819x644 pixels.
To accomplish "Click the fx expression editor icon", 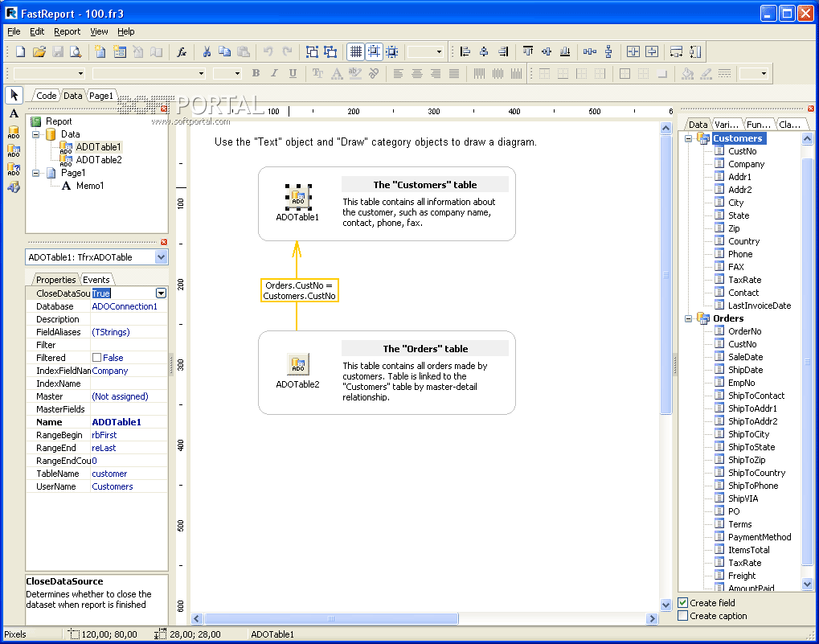I will point(182,52).
